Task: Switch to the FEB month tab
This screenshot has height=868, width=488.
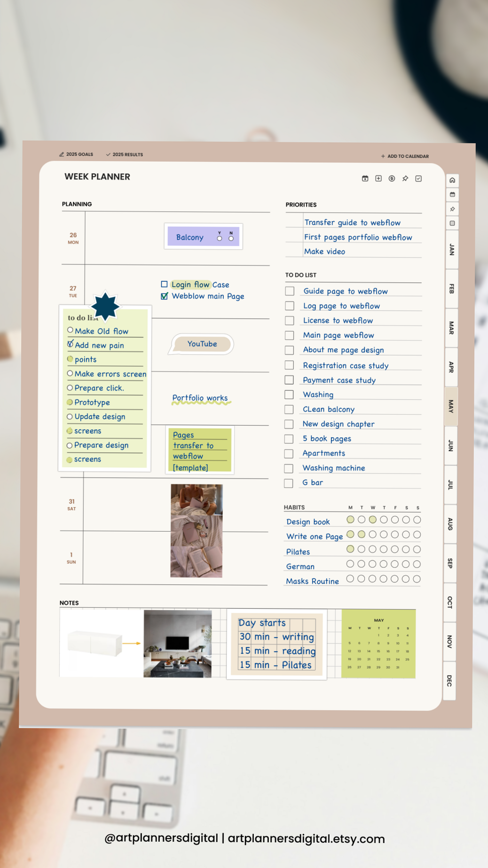Action: [452, 288]
